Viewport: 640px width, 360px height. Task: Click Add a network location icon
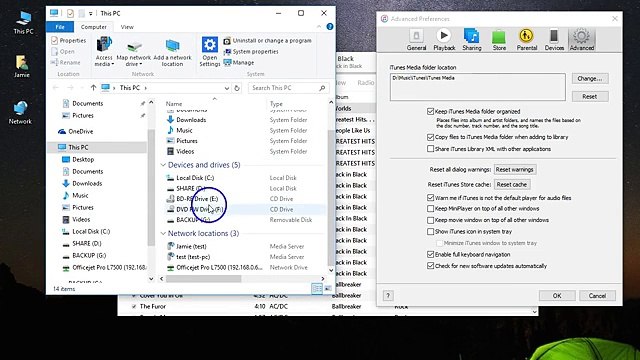[x=172, y=53]
